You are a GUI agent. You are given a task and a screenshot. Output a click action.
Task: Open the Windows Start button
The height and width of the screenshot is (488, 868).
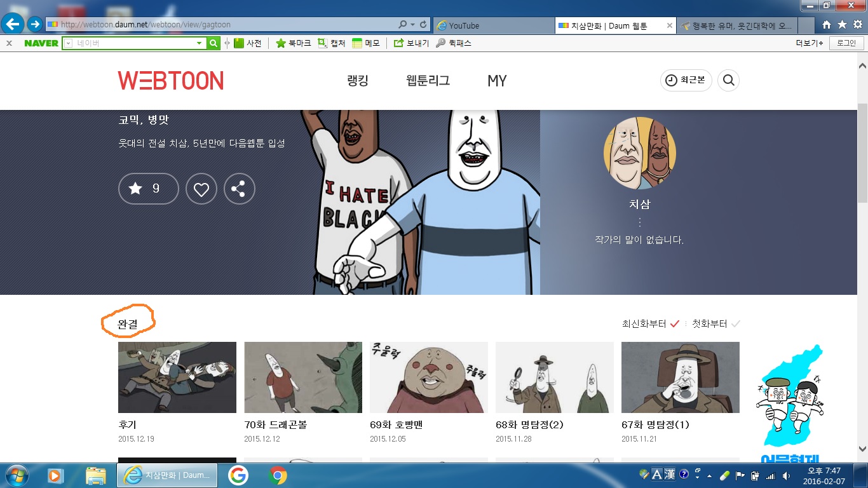point(16,475)
